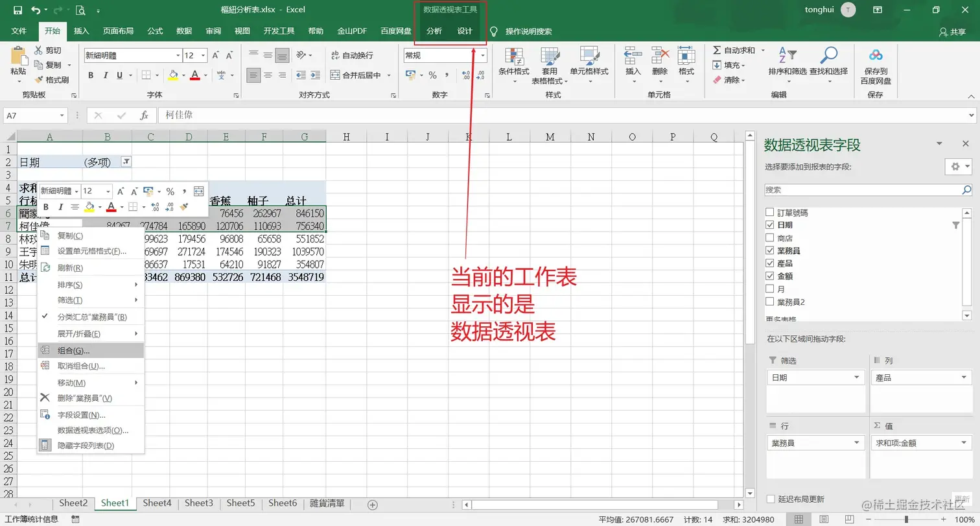Apply percent style in the ribbon number group
Viewport: 980px width, 526px height.
432,75
